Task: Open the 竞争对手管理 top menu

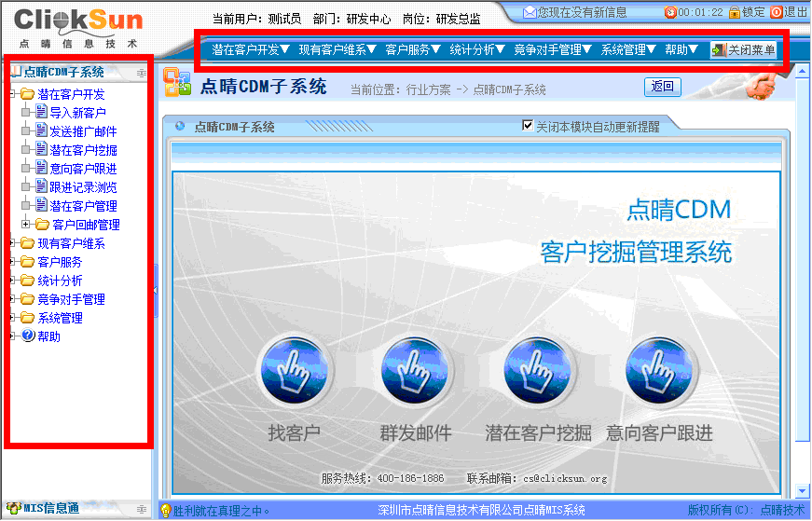Action: 553,50
